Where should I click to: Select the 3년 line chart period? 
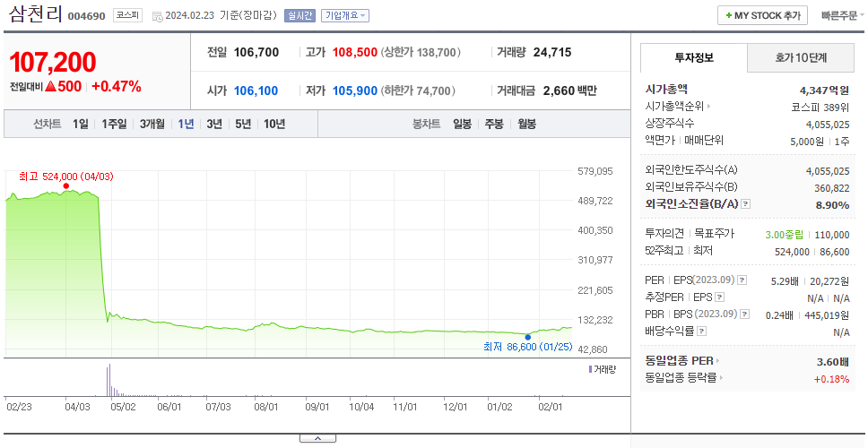(x=214, y=124)
